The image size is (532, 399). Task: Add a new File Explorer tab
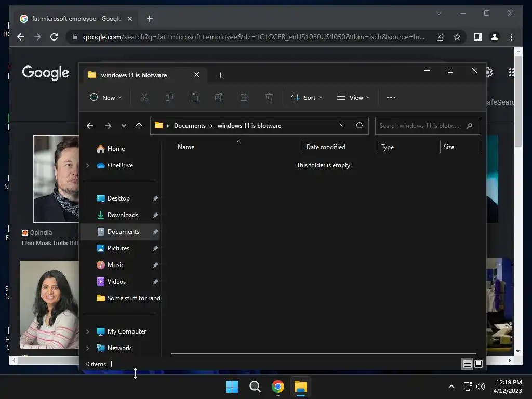tap(220, 75)
